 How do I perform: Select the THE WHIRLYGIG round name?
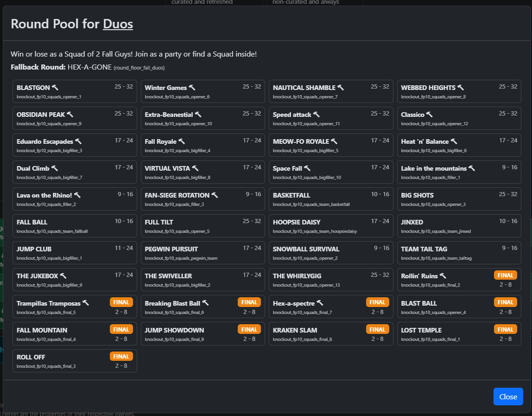(297, 276)
